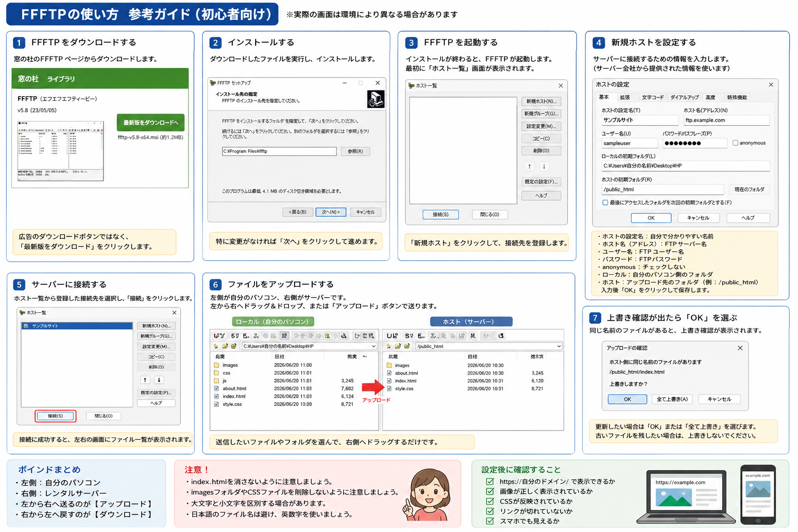The height and width of the screenshot is (532, 798).
Task: Click 全て上書き(A) button
Action: (x=672, y=399)
